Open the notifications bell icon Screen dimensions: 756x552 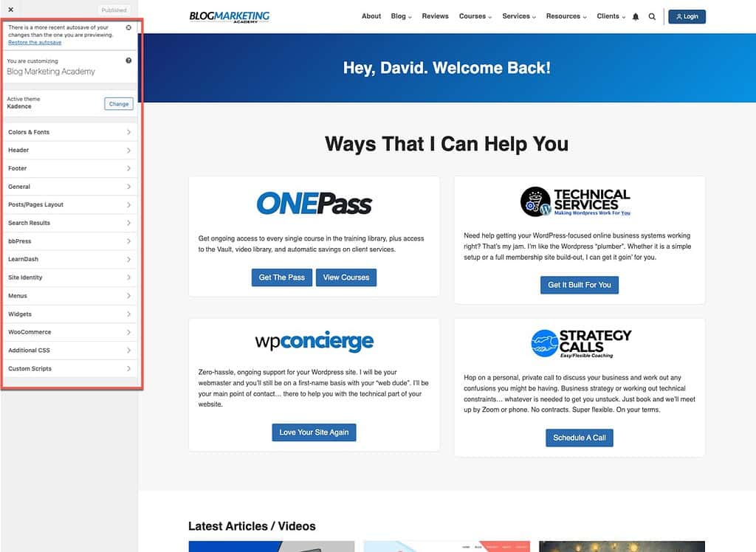click(x=636, y=16)
